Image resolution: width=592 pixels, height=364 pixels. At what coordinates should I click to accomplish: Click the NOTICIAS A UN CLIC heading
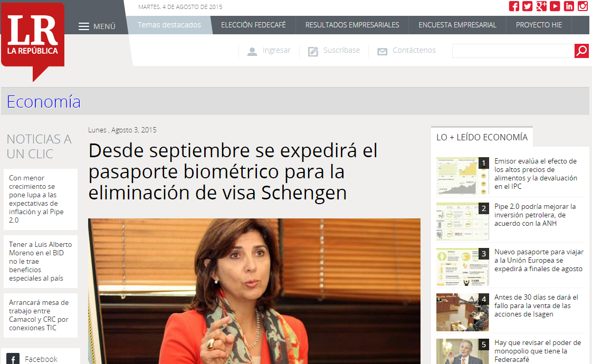[39, 147]
